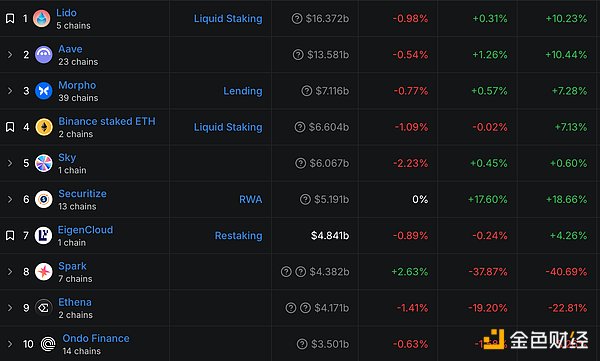Open the EigenCloud protocol page
The width and height of the screenshot is (600, 361).
pyautogui.click(x=85, y=230)
